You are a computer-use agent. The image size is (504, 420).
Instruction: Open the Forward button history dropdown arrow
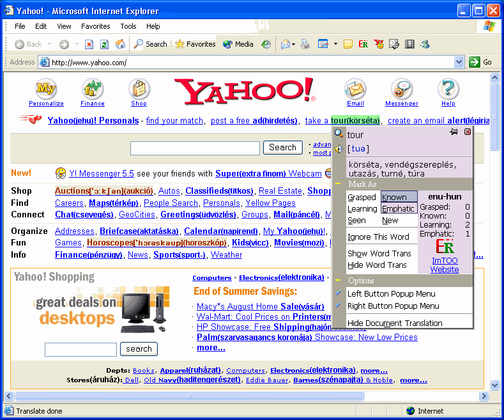(x=77, y=44)
